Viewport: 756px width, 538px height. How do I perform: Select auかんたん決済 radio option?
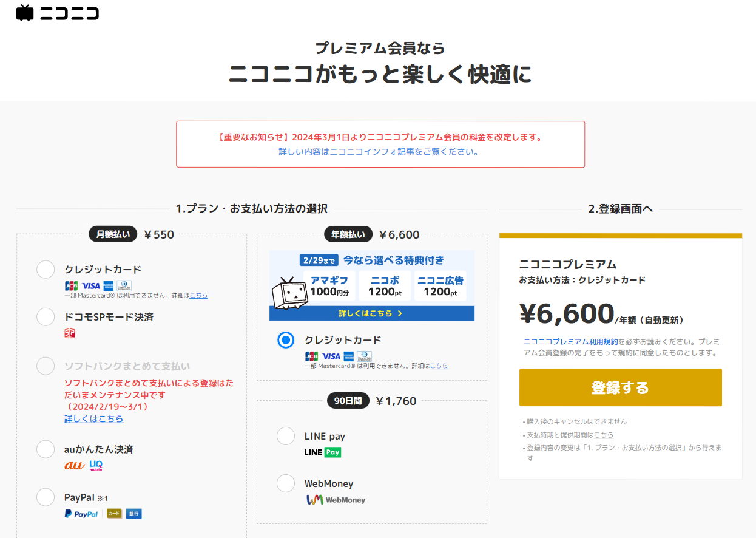click(x=46, y=449)
